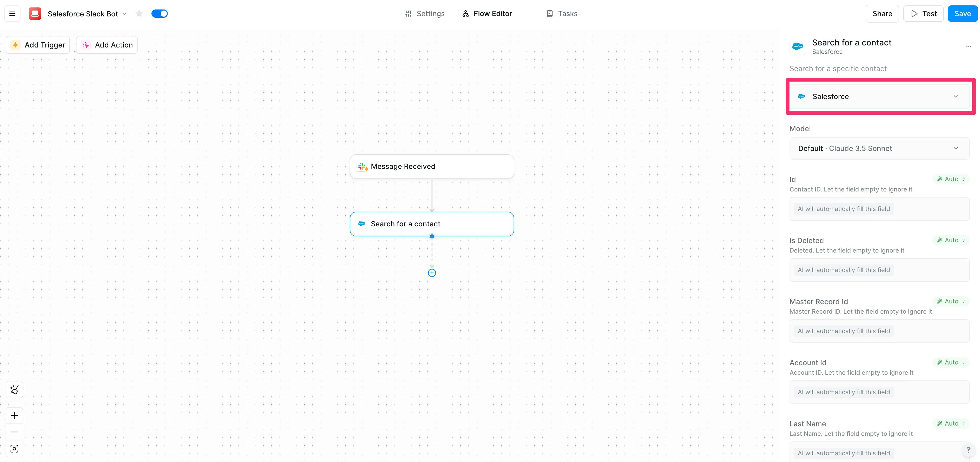This screenshot has width=980, height=462.
Task: Click the magic wand auto-arrange icon
Action: (x=14, y=389)
